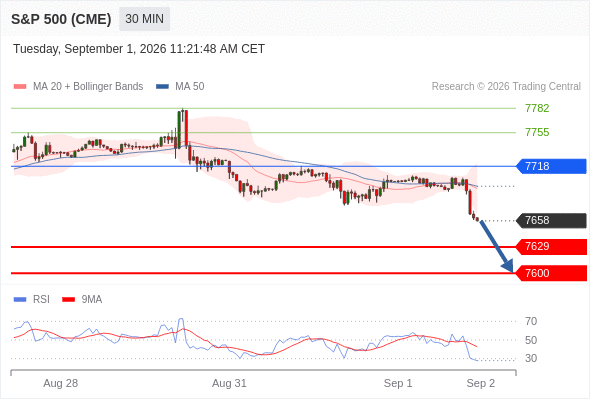Click the 30 MIN timeframe badge

coord(144,19)
